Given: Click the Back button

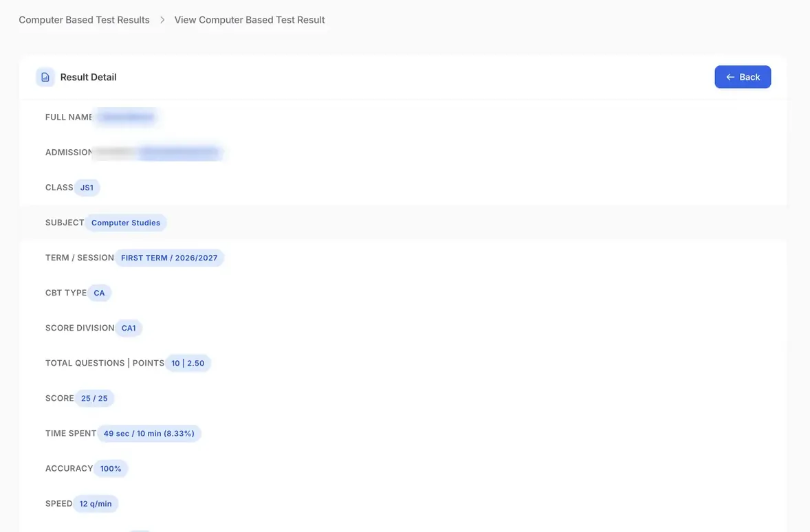Looking at the screenshot, I should [x=743, y=77].
